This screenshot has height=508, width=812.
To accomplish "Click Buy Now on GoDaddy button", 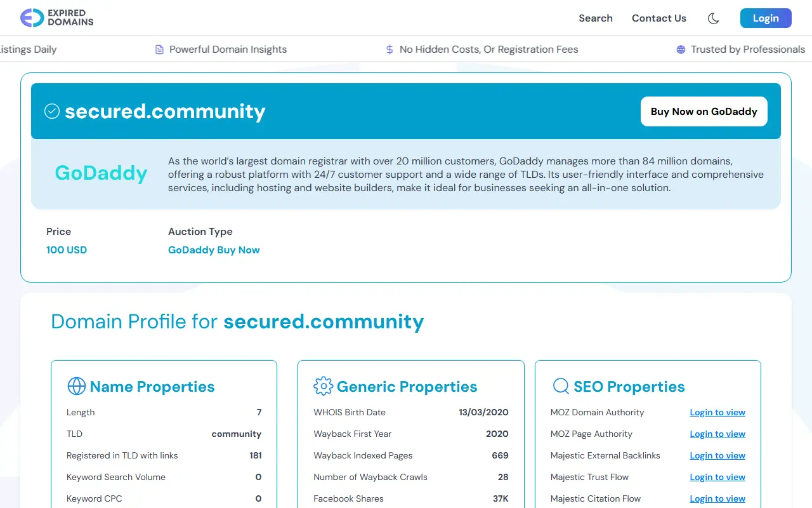I will click(704, 112).
